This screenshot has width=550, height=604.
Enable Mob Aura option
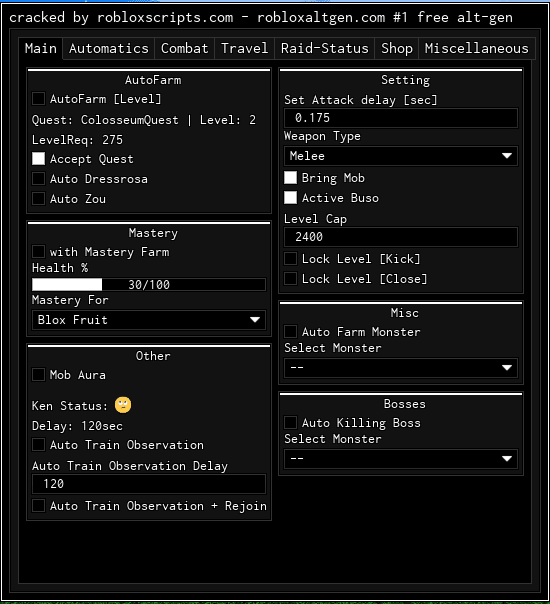tap(38, 374)
